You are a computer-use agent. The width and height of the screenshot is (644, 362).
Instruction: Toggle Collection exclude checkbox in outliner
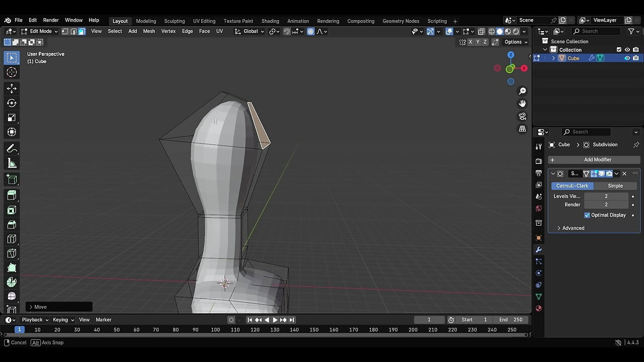[619, 50]
